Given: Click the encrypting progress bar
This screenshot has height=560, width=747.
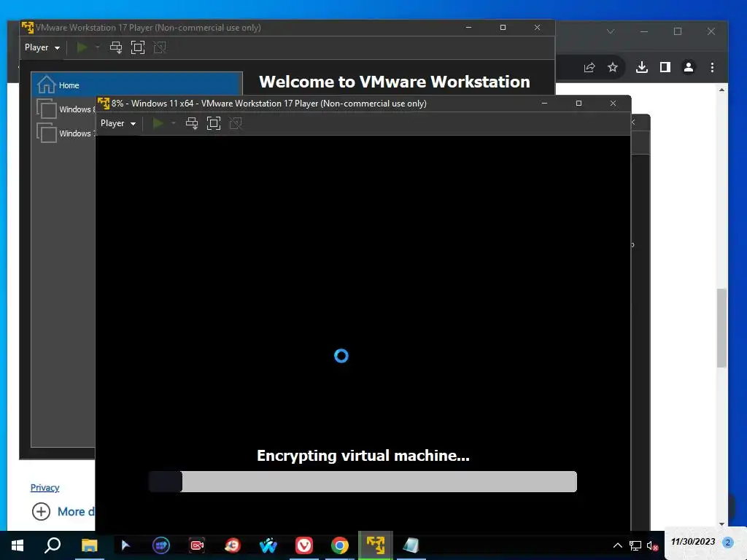Looking at the screenshot, I should (363, 481).
